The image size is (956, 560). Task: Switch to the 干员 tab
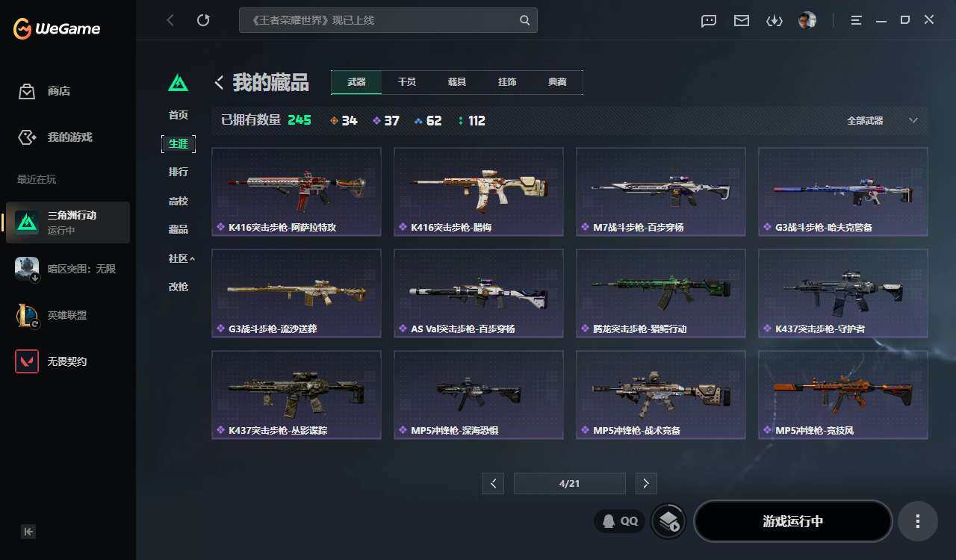pyautogui.click(x=407, y=82)
